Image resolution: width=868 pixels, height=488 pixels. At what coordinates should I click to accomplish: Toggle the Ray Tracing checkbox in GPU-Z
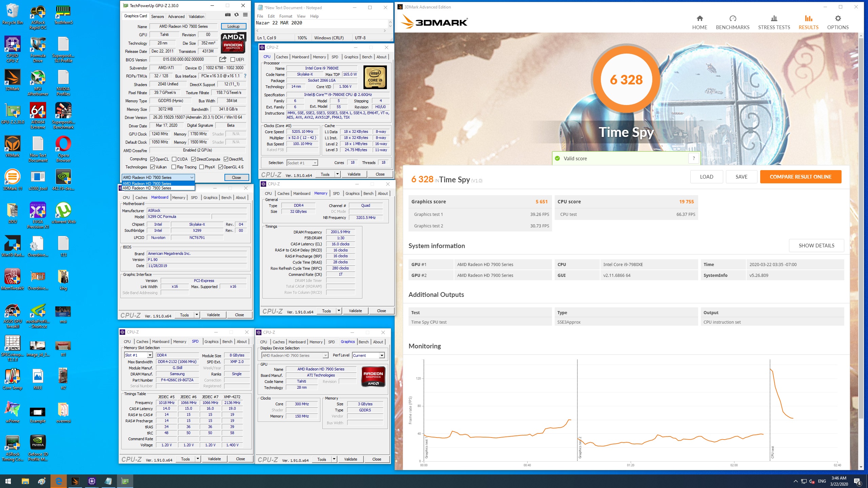[x=174, y=167]
